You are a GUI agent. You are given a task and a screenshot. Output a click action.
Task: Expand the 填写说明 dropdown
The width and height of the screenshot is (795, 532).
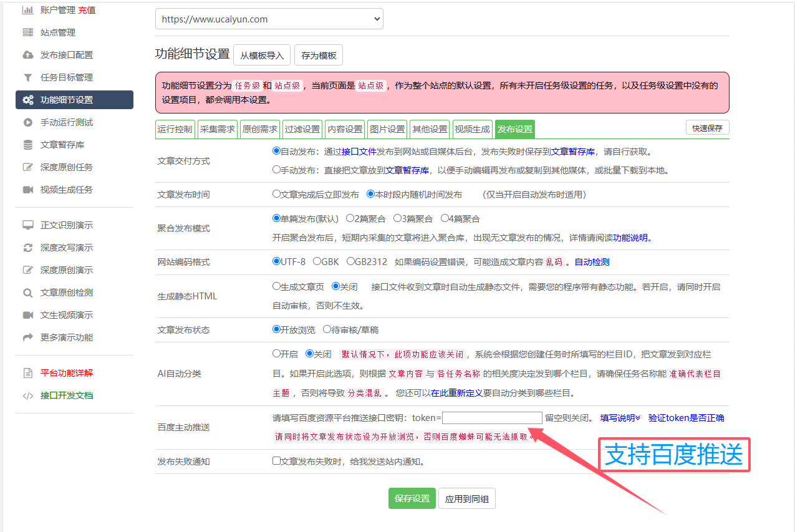click(x=619, y=417)
